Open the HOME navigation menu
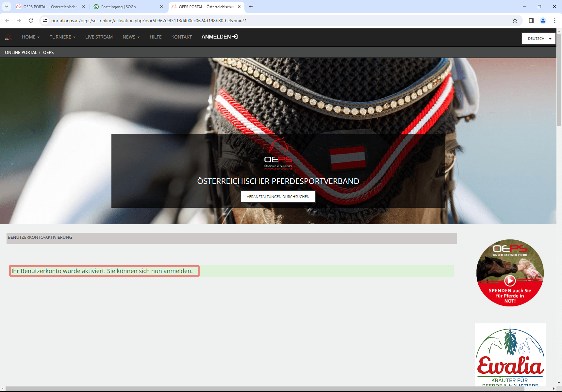The height and width of the screenshot is (392, 562). [31, 37]
